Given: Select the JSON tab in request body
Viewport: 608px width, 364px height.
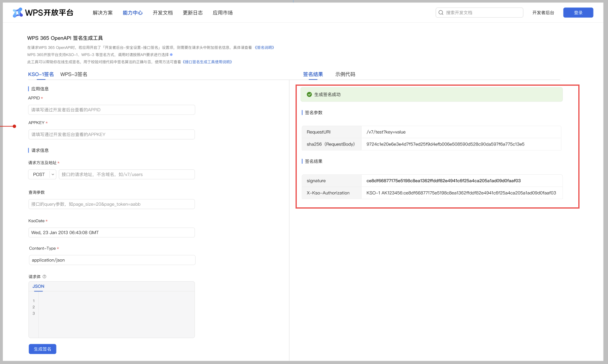Looking at the screenshot, I should point(38,286).
